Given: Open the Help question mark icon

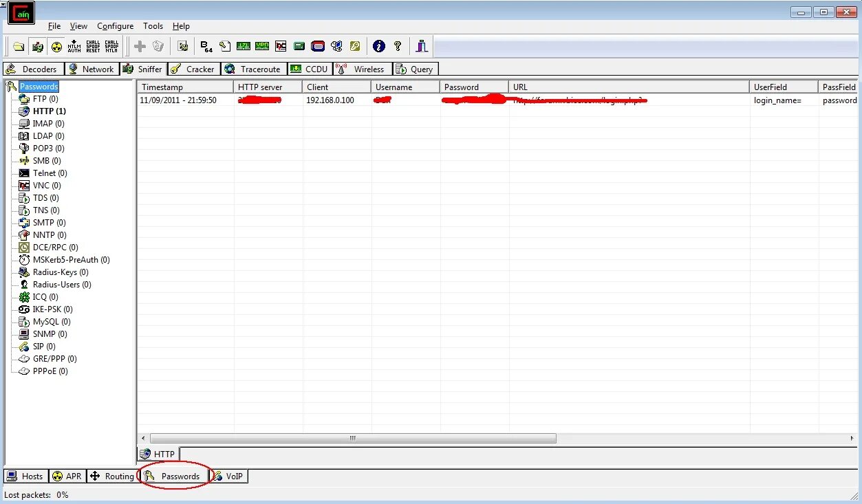Looking at the screenshot, I should (x=398, y=47).
